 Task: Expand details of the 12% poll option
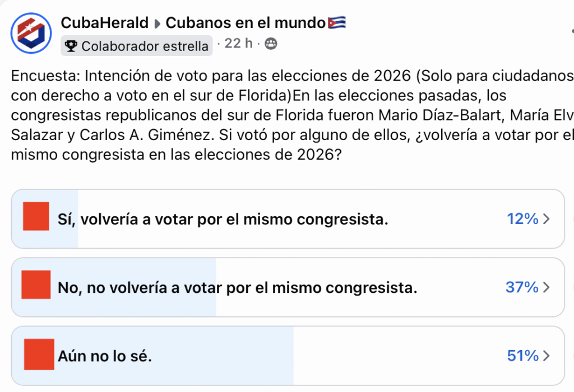[x=545, y=219]
